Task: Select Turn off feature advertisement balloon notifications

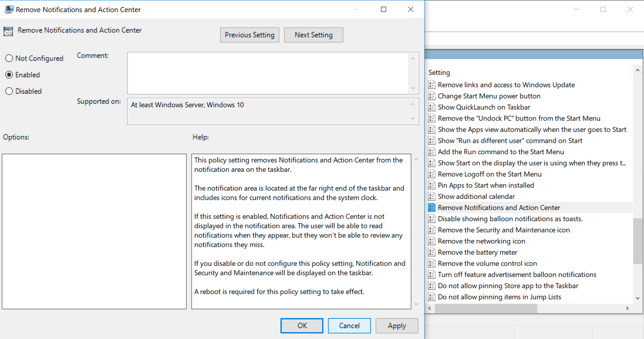Action: 517,275
